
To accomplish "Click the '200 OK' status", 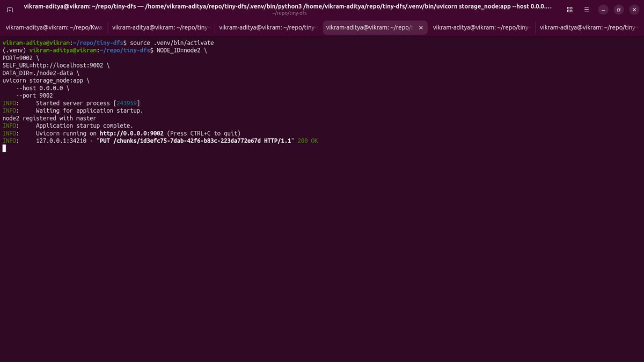I will 308,141.
